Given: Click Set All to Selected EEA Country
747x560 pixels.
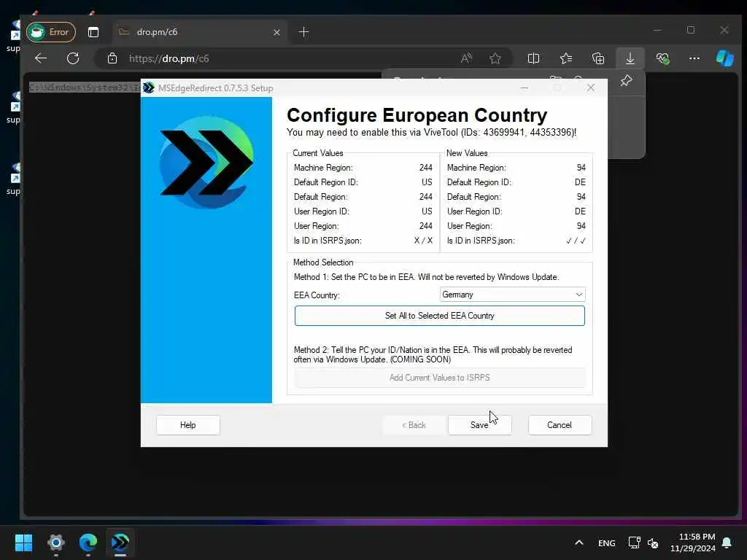Looking at the screenshot, I should [x=439, y=316].
